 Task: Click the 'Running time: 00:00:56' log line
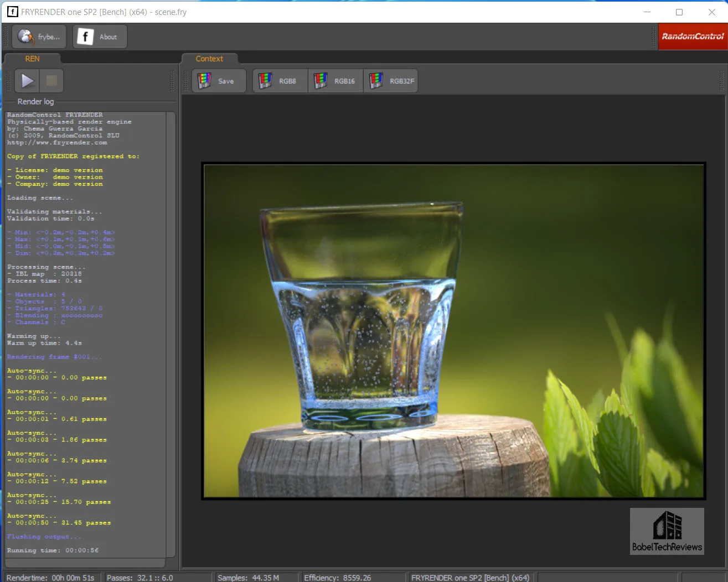[53, 550]
